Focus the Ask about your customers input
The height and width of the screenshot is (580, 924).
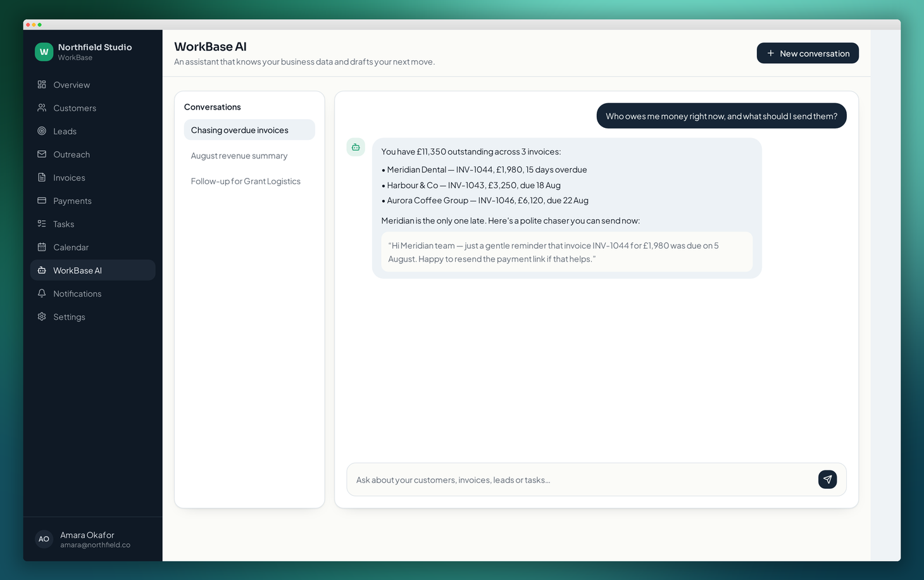(581, 480)
